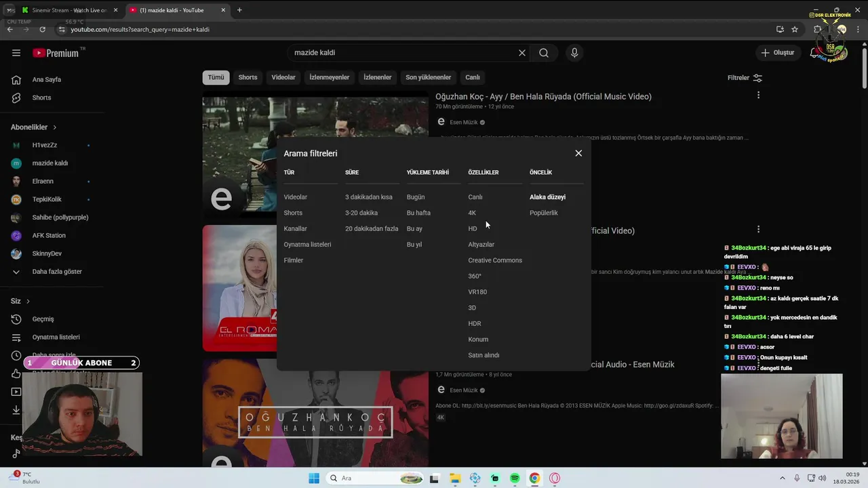
Task: Open Oynatma listeleri in sidebar
Action: click(56, 337)
